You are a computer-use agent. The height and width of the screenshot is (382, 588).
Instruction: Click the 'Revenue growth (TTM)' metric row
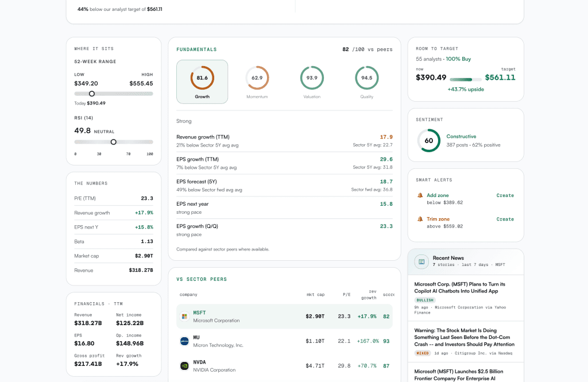284,141
